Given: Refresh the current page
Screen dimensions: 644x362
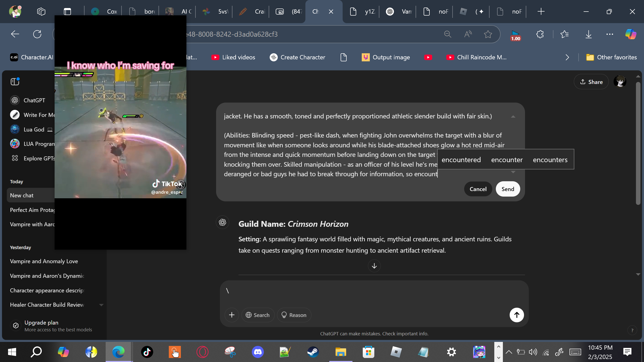Looking at the screenshot, I should tap(37, 34).
